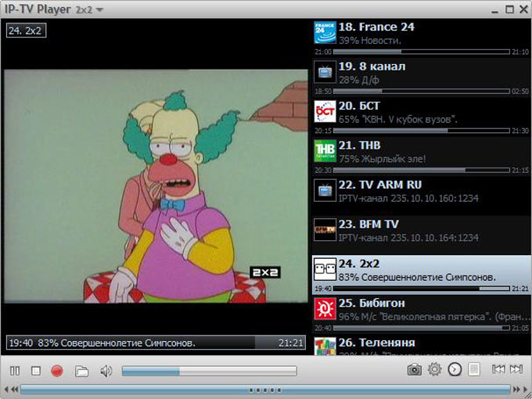Pause playback with the pause button
The height and width of the screenshot is (399, 532).
click(15, 371)
